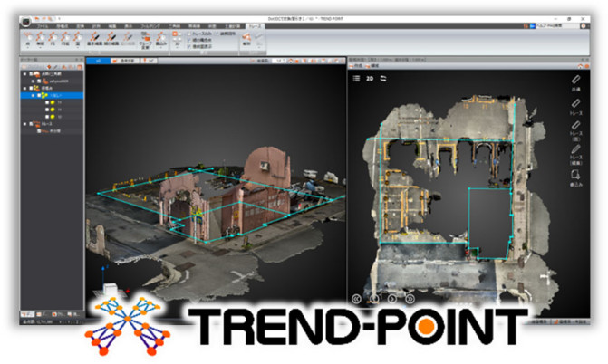The height and width of the screenshot is (364, 608).
Task: Expand the ashiyou child tree node
Action: coord(33,81)
